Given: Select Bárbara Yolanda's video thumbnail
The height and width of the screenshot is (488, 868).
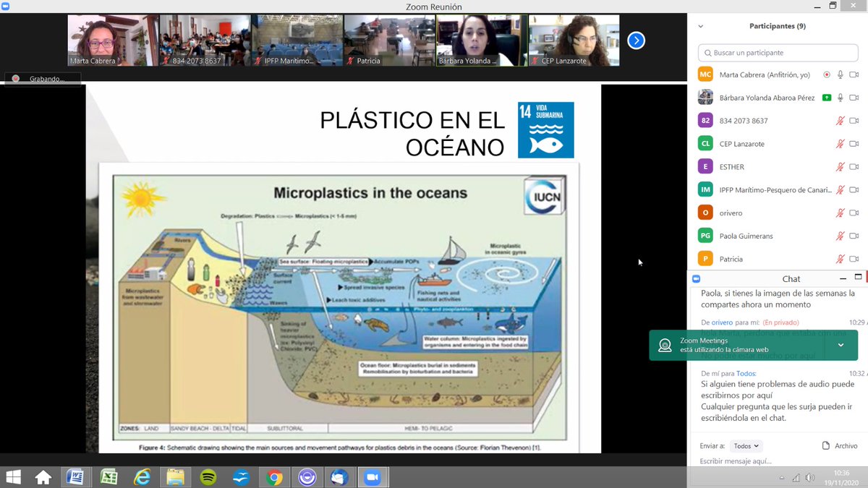Looking at the screenshot, I should pyautogui.click(x=482, y=40).
